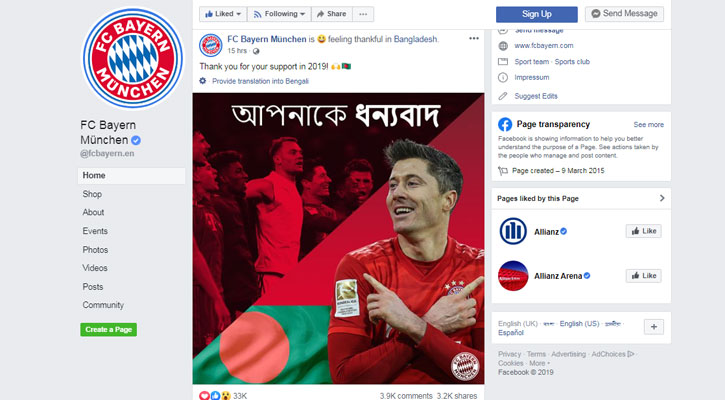
Task: Click the verified badge beside page name
Action: pos(135,140)
